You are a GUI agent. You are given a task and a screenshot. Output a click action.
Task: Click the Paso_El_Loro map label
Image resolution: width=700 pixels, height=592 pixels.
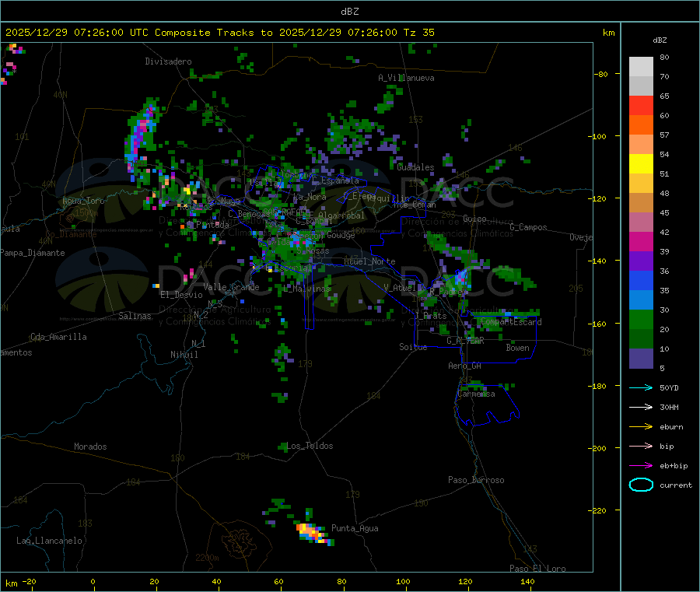pos(537,569)
